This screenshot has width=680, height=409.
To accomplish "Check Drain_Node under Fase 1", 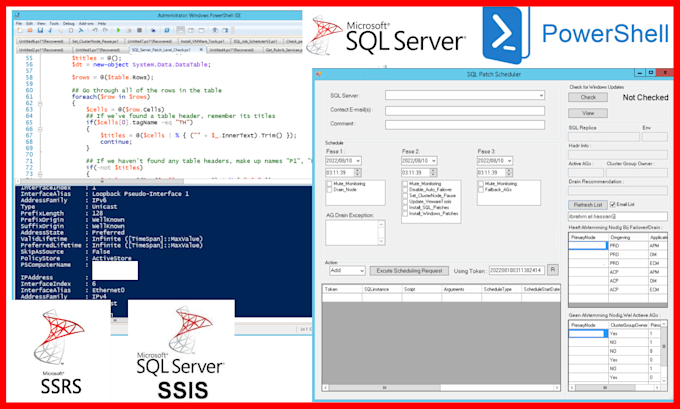I will (x=329, y=190).
